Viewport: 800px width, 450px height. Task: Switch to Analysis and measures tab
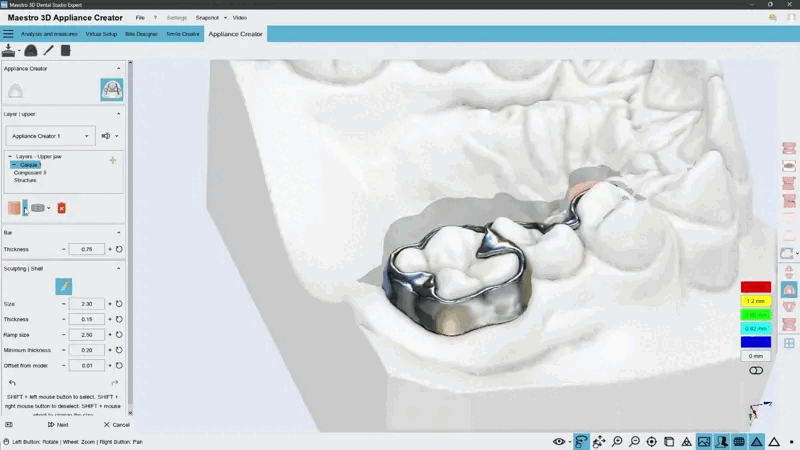(49, 34)
